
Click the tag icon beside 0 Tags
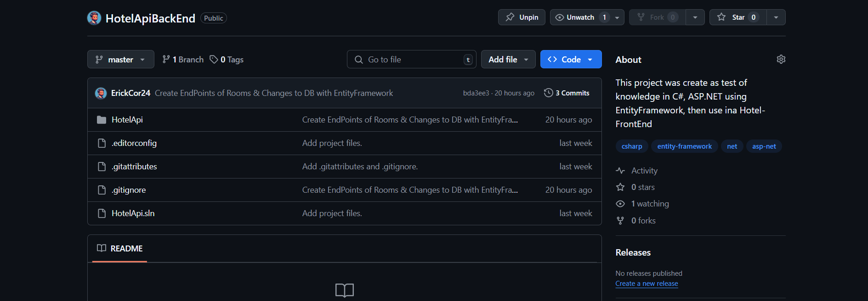[x=214, y=60]
